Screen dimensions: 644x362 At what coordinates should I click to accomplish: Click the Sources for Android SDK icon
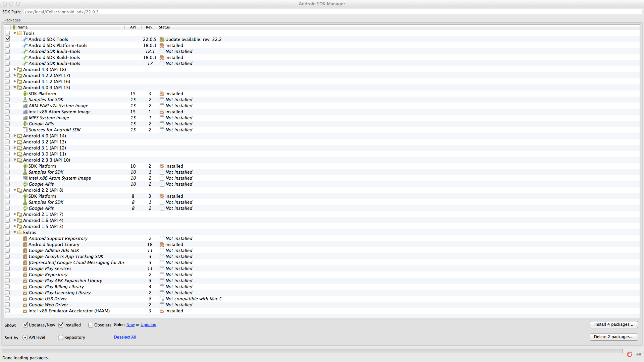click(x=25, y=130)
